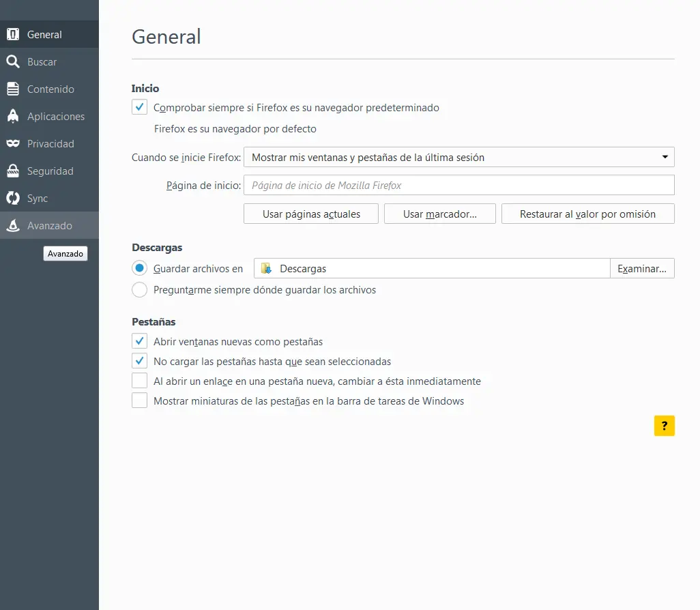Click the Descargas folder path field
Viewport: 700px width, 610px height.
432,268
